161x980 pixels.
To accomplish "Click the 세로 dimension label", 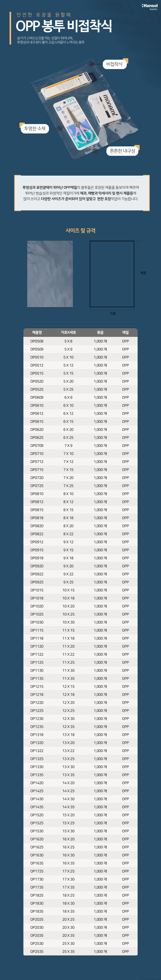I will [x=143, y=273].
